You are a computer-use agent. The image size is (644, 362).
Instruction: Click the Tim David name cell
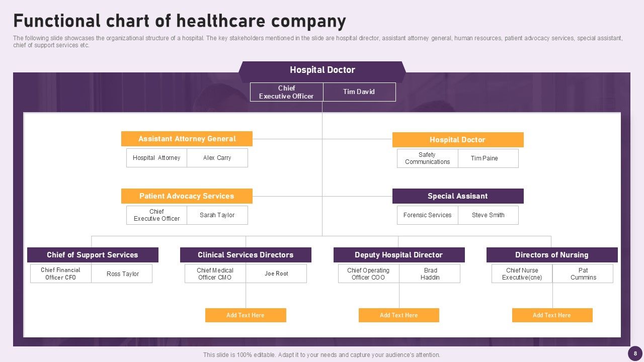point(359,92)
